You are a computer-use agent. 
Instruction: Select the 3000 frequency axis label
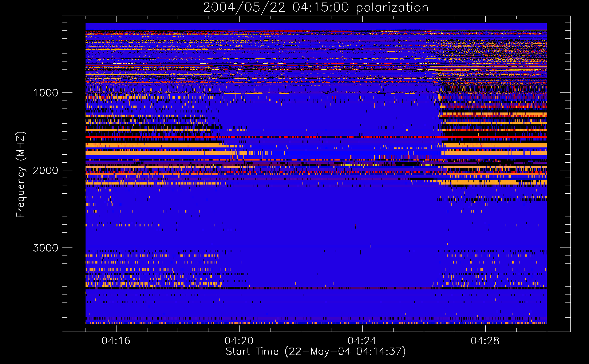pos(46,248)
